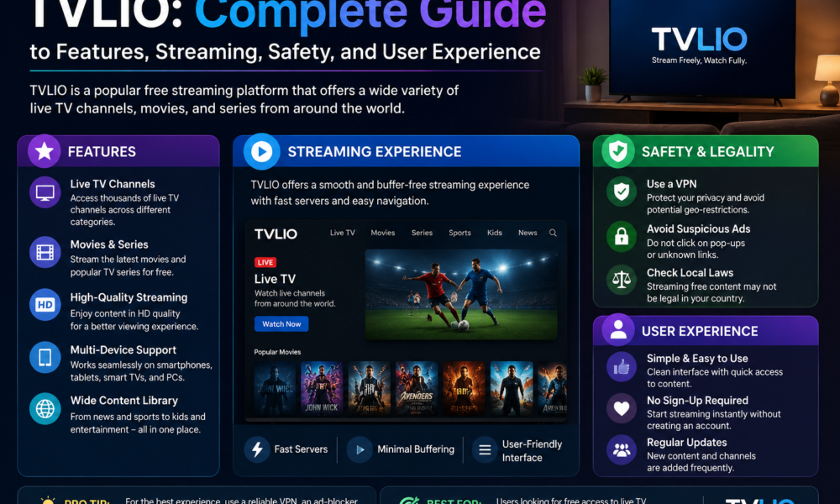Click the shield checkmark icon for Use a VPN
The image size is (840, 504).
622,192
